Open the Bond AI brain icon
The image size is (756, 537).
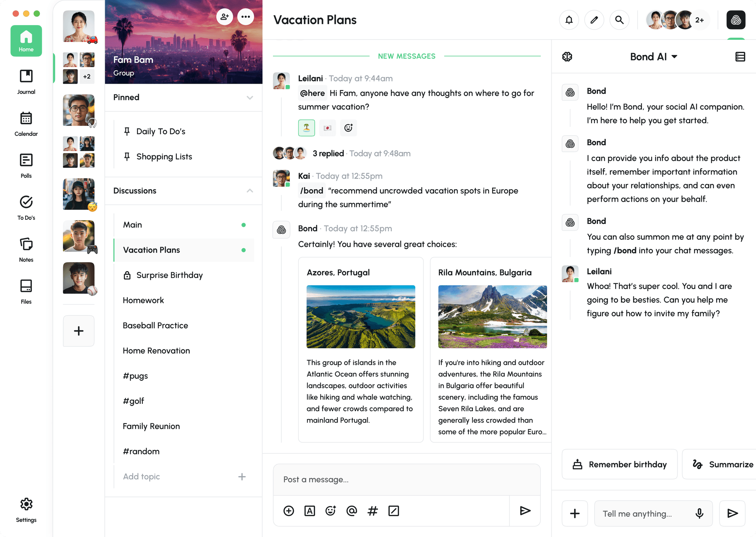coord(567,57)
